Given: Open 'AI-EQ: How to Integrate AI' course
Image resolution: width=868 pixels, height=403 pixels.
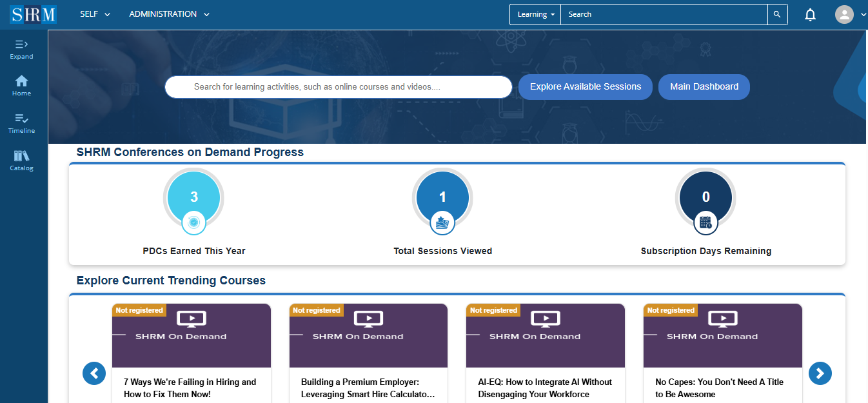Looking at the screenshot, I should [545, 388].
